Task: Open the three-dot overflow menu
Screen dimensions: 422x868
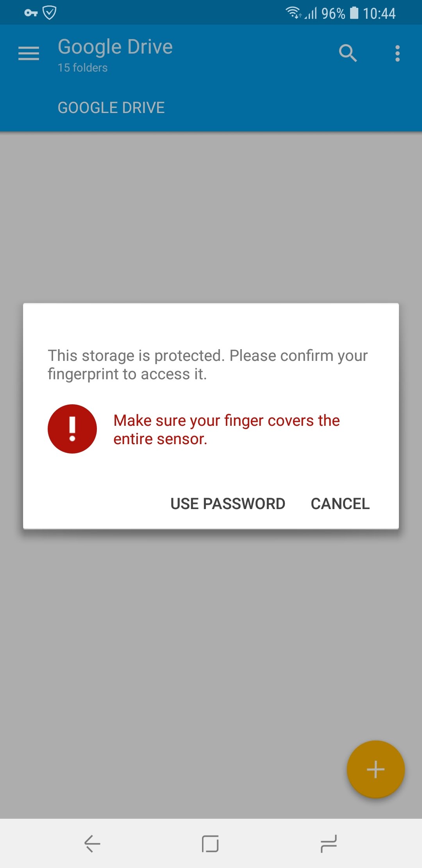Action: point(397,53)
